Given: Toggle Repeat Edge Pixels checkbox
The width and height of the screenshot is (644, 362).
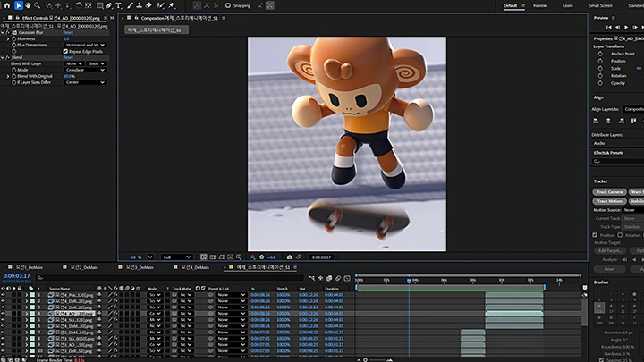Looking at the screenshot, I should [x=65, y=51].
